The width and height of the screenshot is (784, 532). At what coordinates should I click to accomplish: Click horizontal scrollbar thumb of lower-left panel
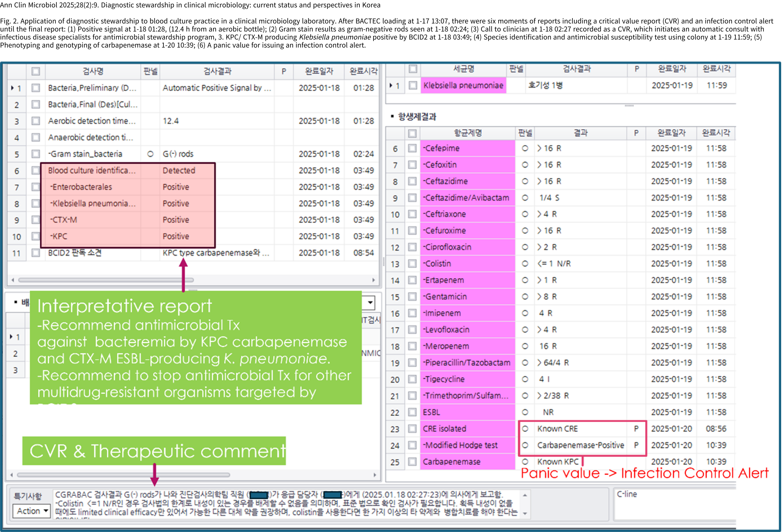point(124,475)
